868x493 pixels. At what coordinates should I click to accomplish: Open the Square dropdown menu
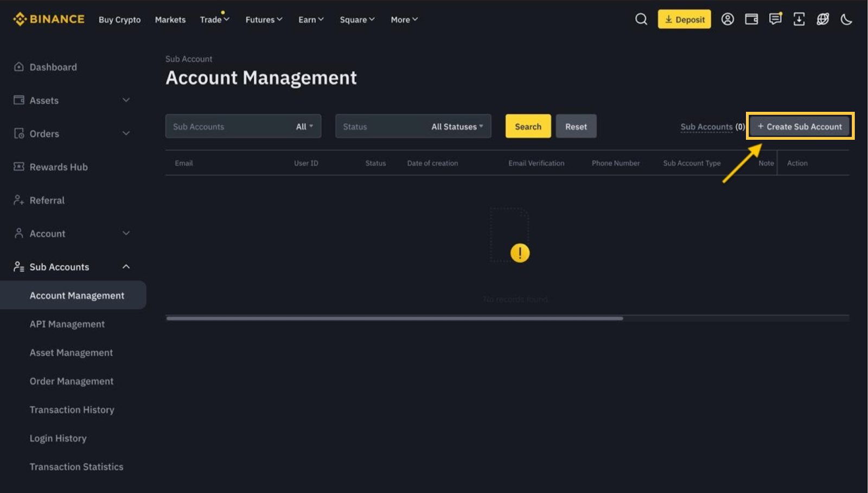[x=357, y=20]
